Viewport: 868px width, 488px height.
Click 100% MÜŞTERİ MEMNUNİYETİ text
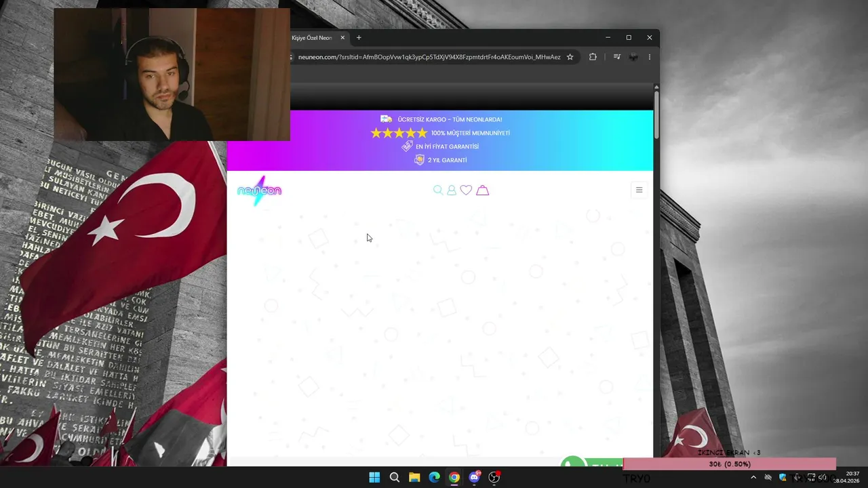[471, 133]
